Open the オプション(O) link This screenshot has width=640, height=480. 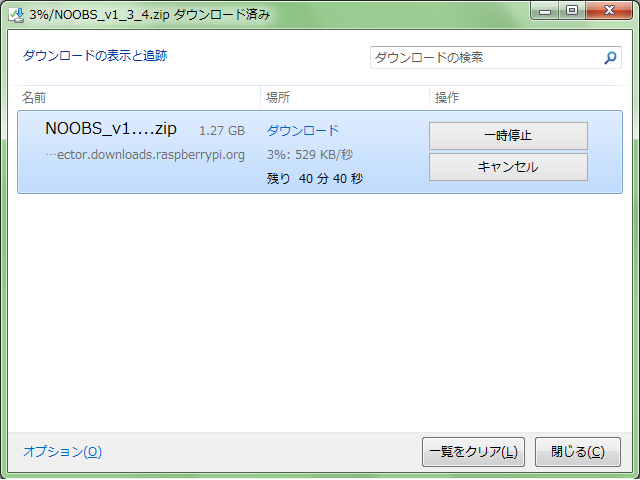point(62,451)
